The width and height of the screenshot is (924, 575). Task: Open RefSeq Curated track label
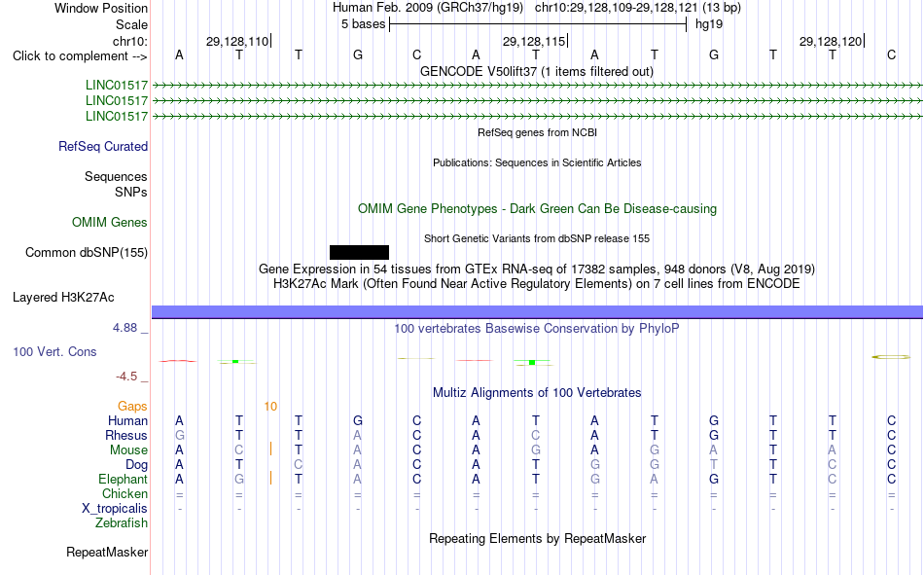[103, 146]
